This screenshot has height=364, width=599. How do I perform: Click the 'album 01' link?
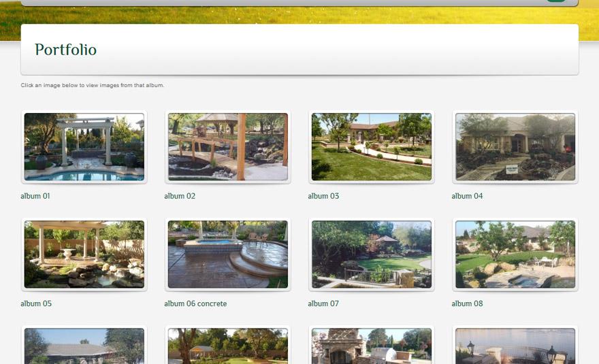pyautogui.click(x=35, y=196)
